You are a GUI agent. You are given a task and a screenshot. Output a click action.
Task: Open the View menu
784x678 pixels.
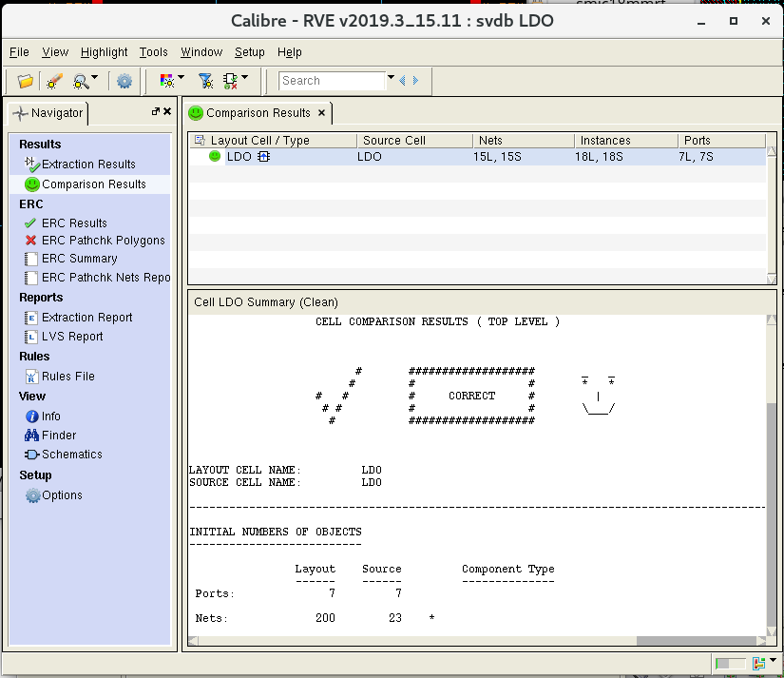coord(55,52)
